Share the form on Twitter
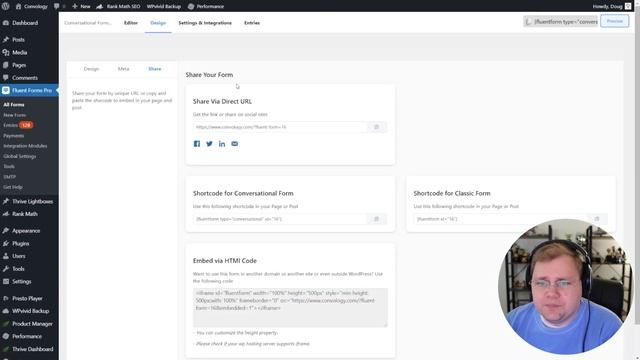This screenshot has width=640, height=360. [x=209, y=144]
